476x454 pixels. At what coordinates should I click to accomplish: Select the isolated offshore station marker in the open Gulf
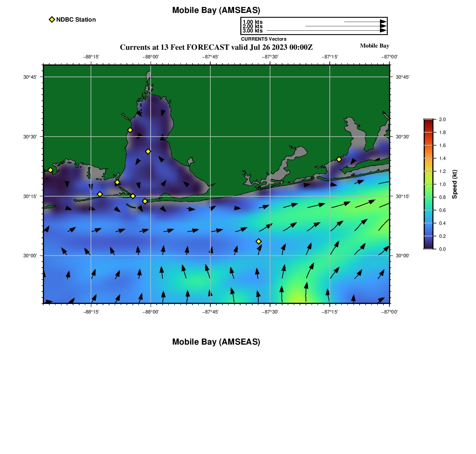click(x=258, y=241)
